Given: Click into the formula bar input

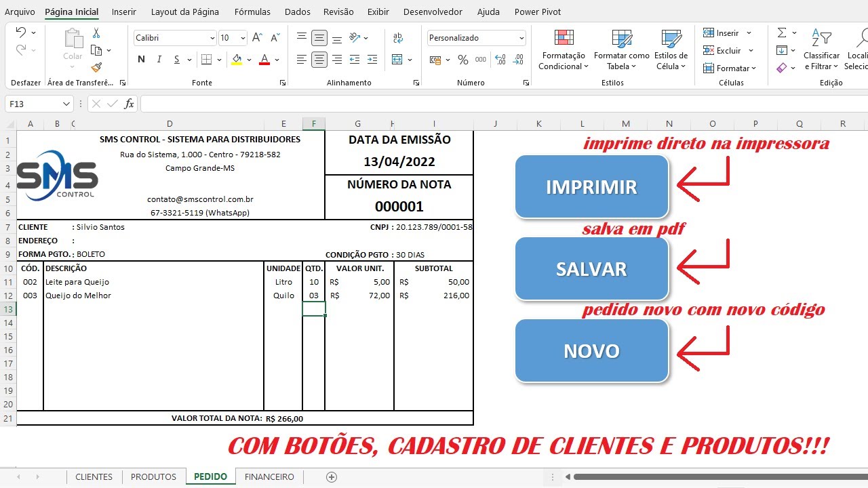Looking at the screenshot, I should [x=503, y=104].
